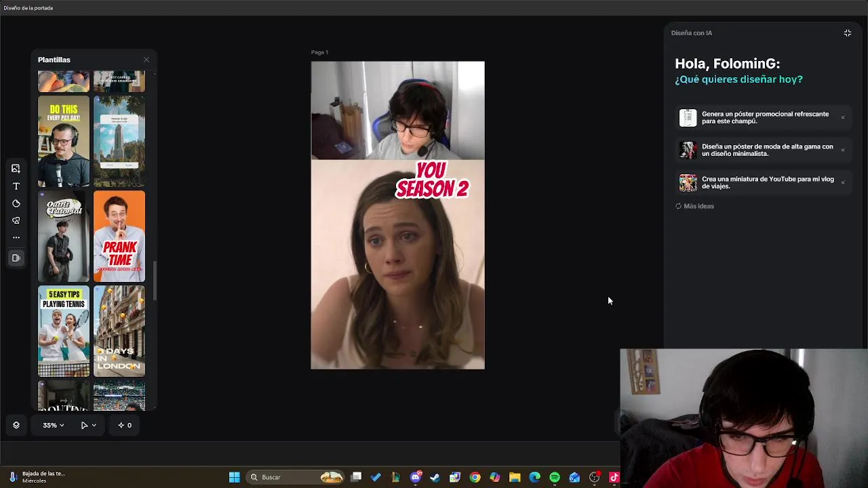Choose the shampoo promotional poster suggestion
The image size is (868, 488).
(x=763, y=117)
